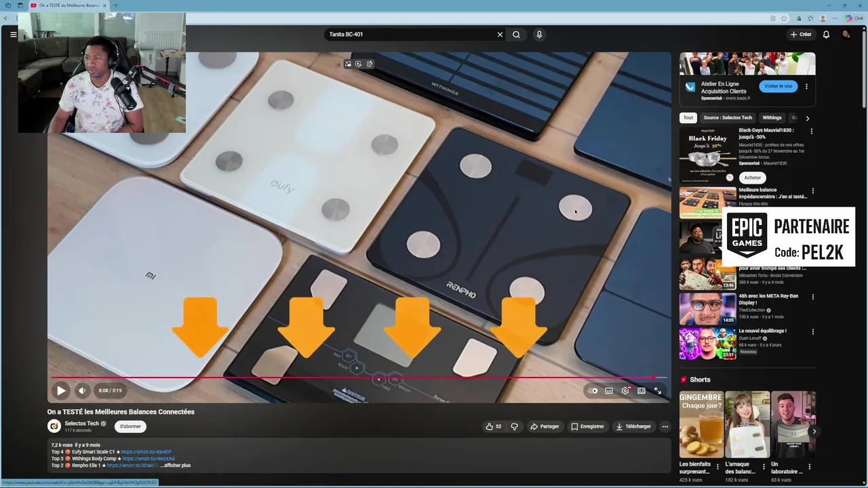Open the Withings Body Comp Amazon link
868x488 pixels.
tap(149, 458)
